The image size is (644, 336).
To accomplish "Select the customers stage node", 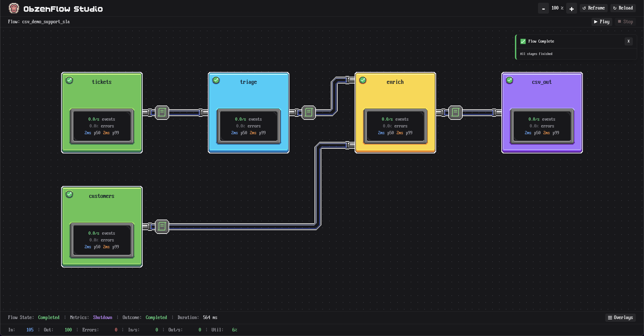I will coord(102,227).
